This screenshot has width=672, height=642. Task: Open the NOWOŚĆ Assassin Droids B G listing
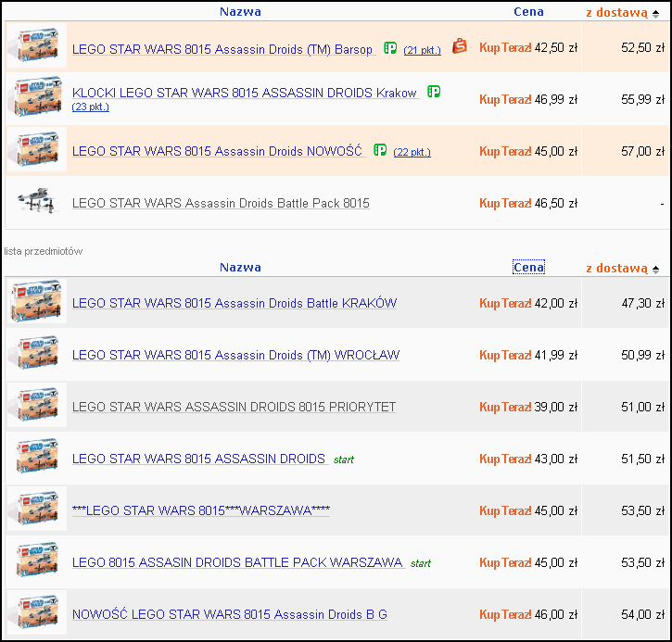[x=230, y=614]
